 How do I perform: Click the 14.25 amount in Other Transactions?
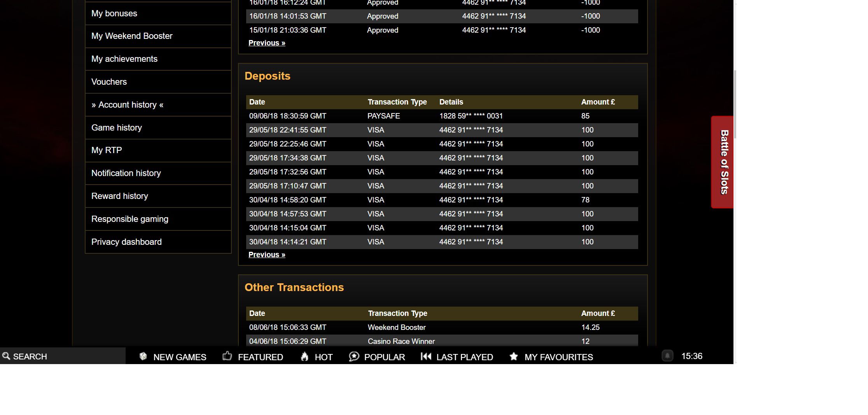coord(591,328)
